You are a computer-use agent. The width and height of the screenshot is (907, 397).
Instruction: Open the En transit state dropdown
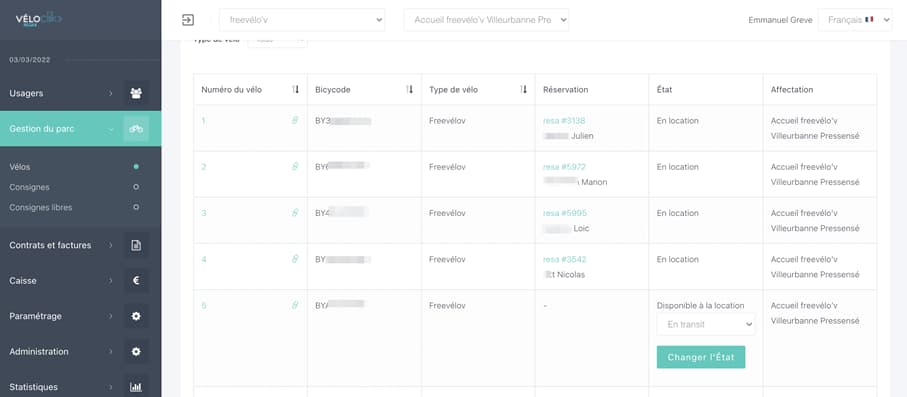coord(706,324)
